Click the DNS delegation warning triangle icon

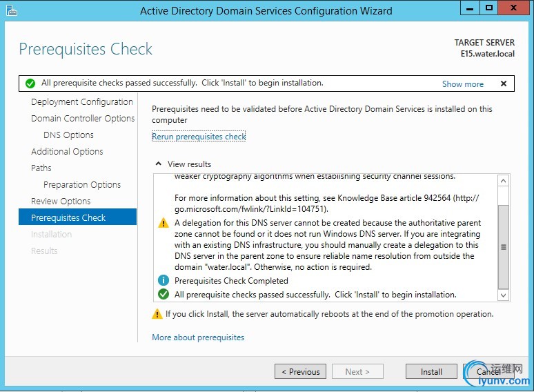[x=164, y=223]
